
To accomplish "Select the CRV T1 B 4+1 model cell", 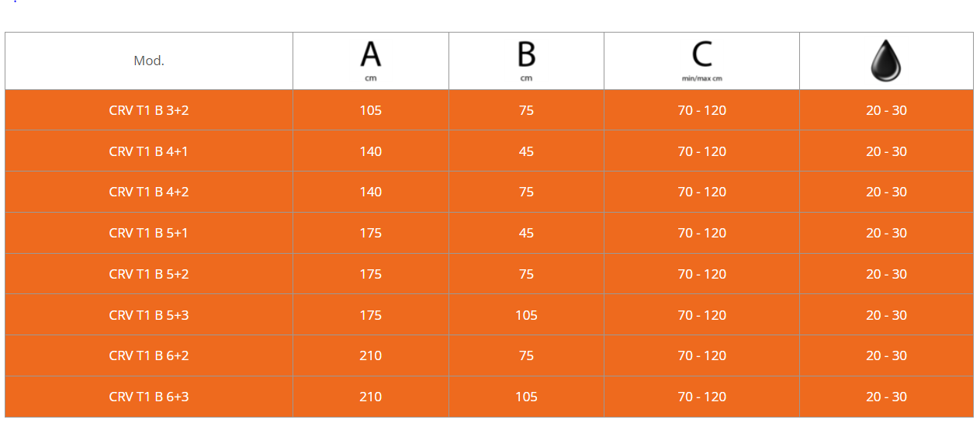I will pos(149,151).
